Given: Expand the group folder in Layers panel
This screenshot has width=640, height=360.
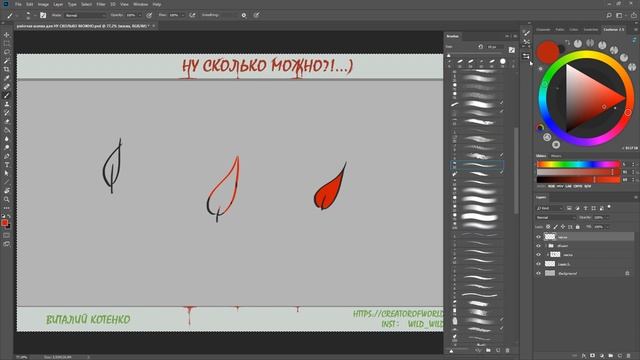Looking at the screenshot, I should click(546, 246).
